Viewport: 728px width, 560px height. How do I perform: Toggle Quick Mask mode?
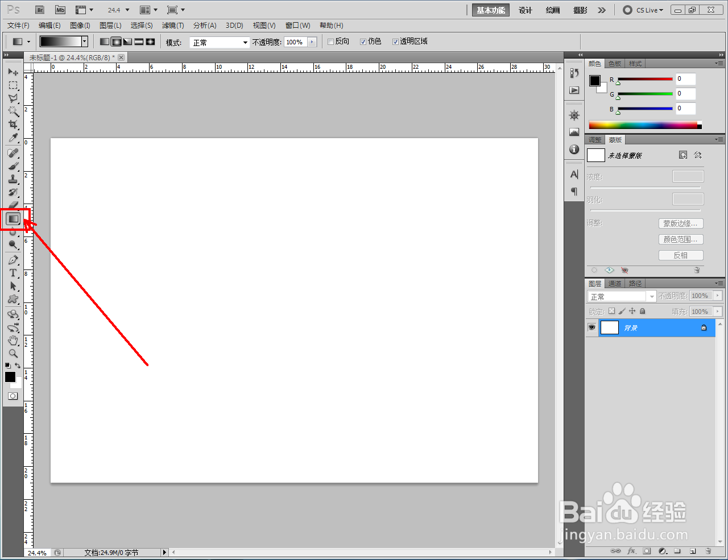click(13, 396)
